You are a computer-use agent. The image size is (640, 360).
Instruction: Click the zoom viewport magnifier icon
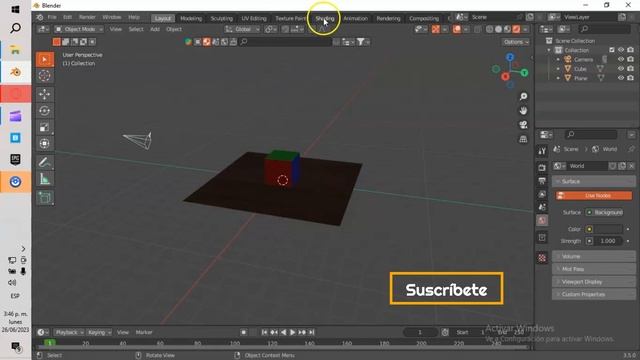click(523, 96)
